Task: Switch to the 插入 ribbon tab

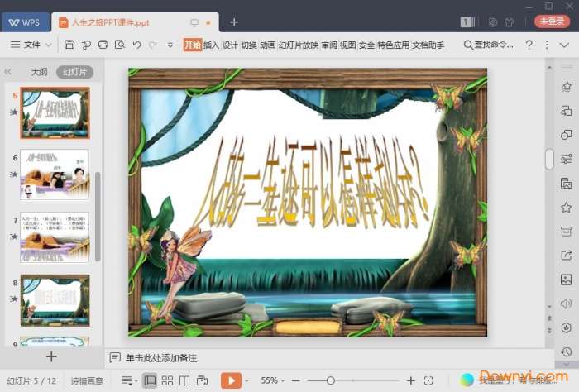Action: (x=212, y=45)
